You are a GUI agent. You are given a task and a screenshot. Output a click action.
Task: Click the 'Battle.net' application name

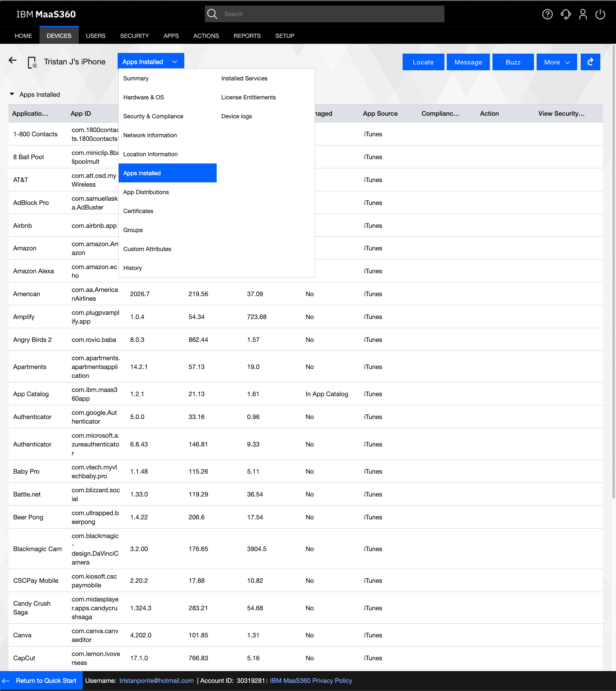pos(27,494)
